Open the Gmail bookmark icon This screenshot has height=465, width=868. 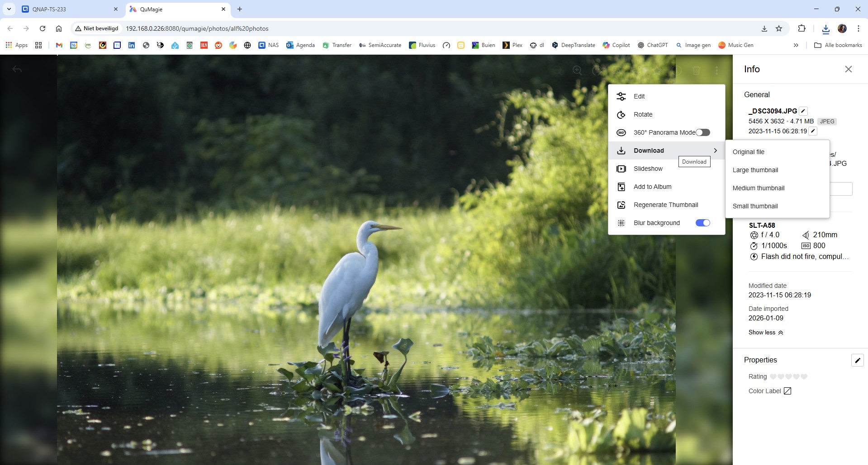[x=59, y=45]
